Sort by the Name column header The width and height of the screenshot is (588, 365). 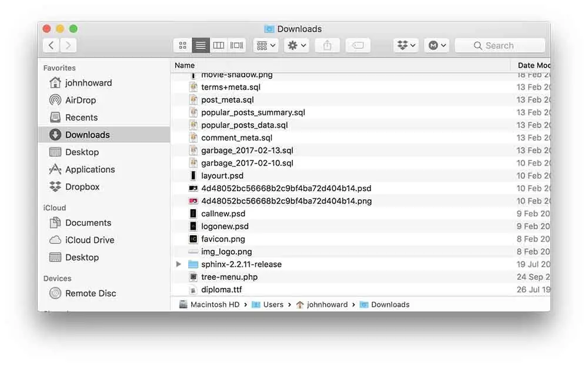tap(340, 65)
